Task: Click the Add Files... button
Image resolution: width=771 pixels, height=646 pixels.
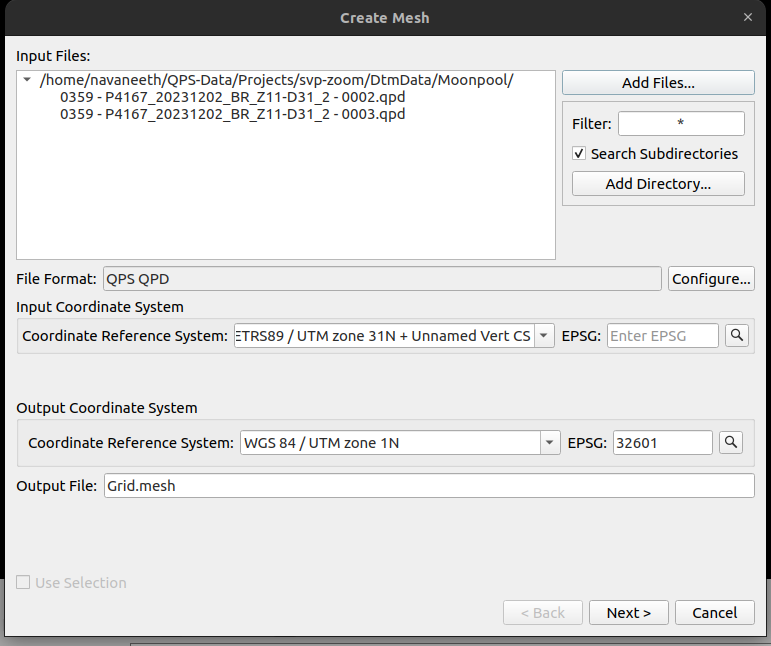Action: point(658,83)
